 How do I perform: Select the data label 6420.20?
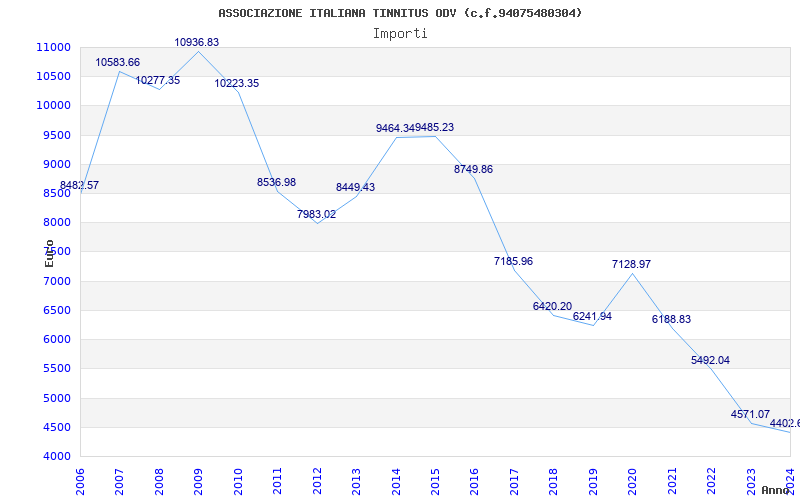pyautogui.click(x=553, y=306)
